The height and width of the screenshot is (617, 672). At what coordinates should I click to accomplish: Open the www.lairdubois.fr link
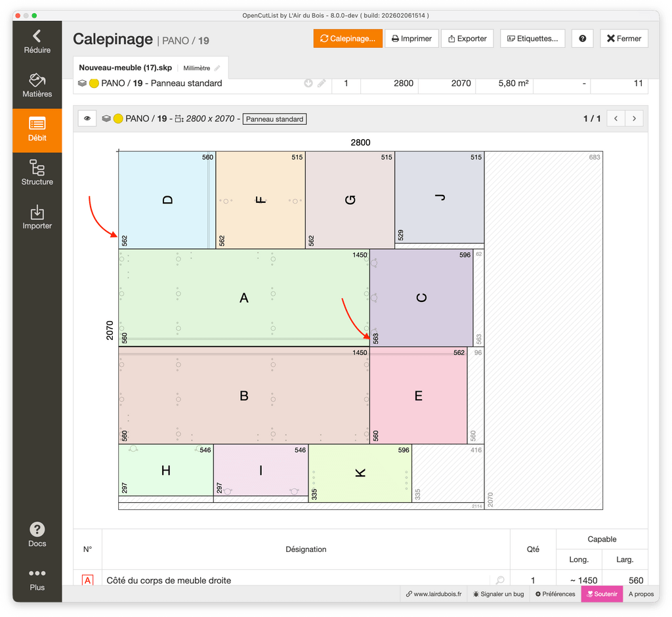433,594
